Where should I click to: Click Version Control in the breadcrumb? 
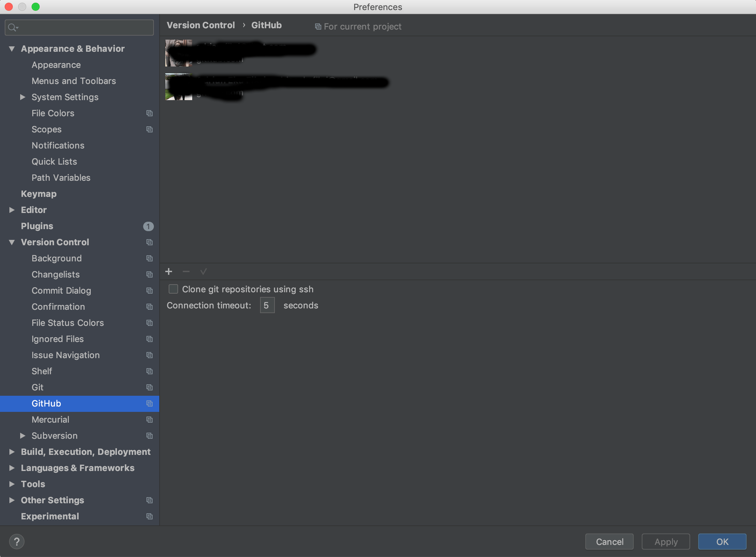[x=201, y=25]
